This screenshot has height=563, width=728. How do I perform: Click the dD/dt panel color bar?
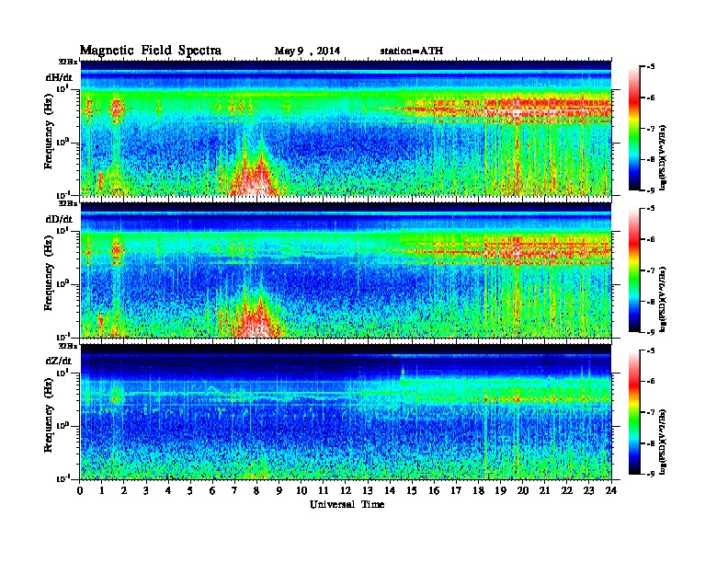point(634,270)
